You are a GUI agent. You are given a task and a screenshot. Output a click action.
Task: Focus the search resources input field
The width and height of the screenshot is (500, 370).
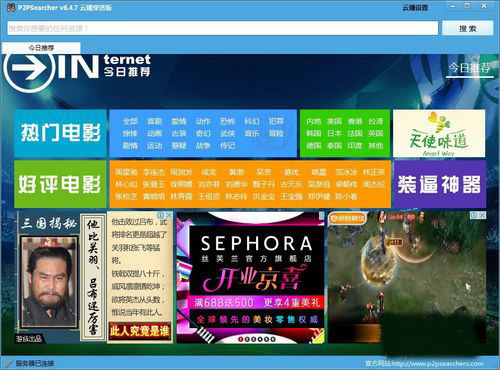[x=223, y=28]
